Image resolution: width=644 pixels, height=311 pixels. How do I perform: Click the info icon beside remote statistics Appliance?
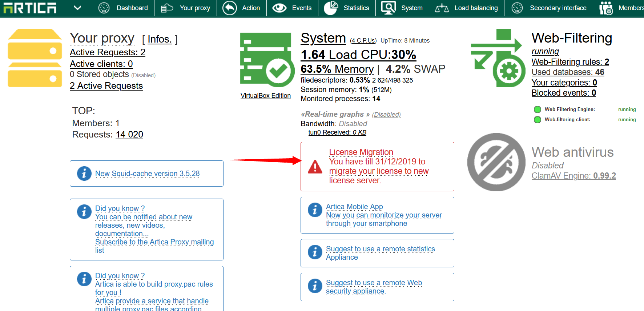(315, 252)
